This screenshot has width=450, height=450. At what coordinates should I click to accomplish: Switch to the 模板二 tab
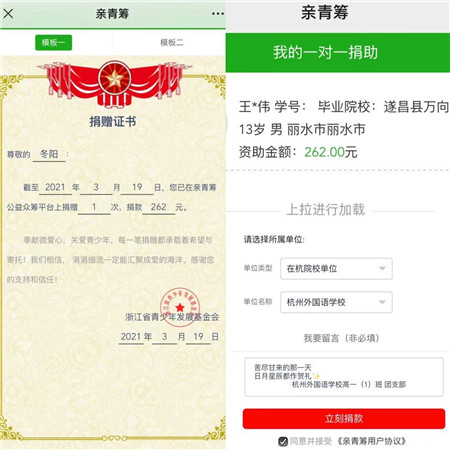pyautogui.click(x=172, y=43)
